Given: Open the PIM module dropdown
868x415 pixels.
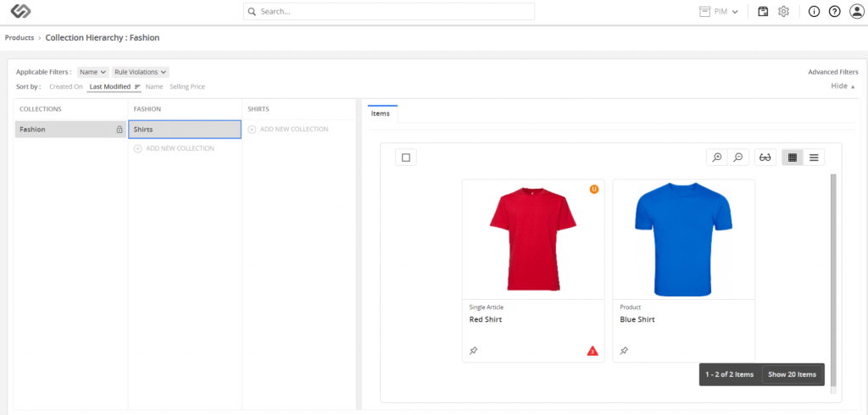Looking at the screenshot, I should coord(719,12).
